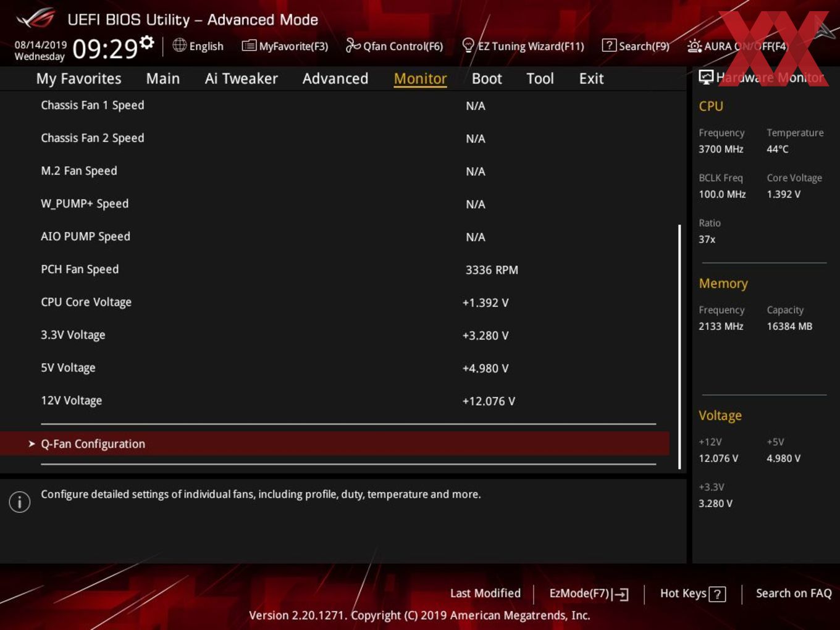840x630 pixels.
Task: Open the My Favorites tab
Action: pos(78,78)
